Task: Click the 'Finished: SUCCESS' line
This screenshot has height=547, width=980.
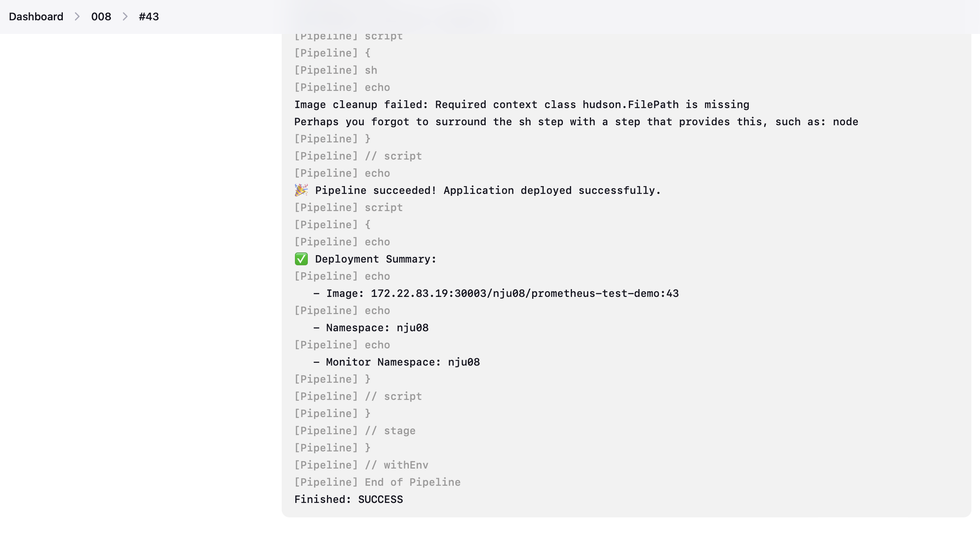Action: tap(348, 499)
